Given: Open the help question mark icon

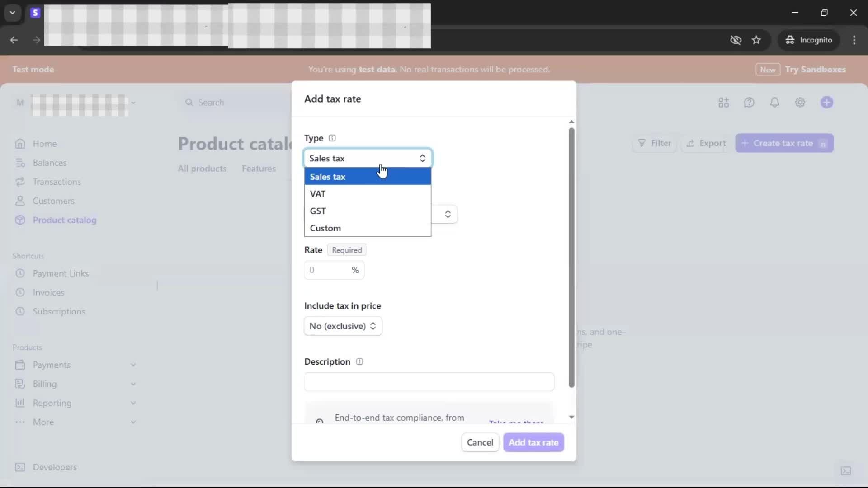Looking at the screenshot, I should pos(749,103).
